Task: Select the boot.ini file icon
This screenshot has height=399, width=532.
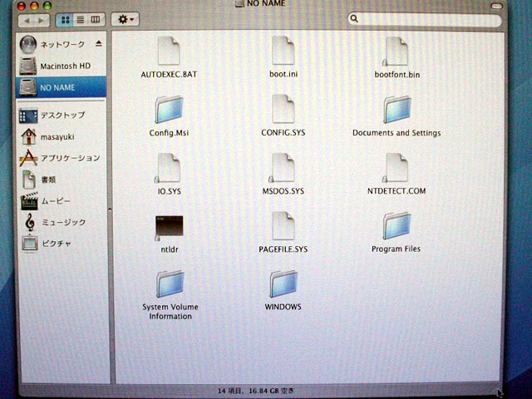Action: click(x=283, y=52)
